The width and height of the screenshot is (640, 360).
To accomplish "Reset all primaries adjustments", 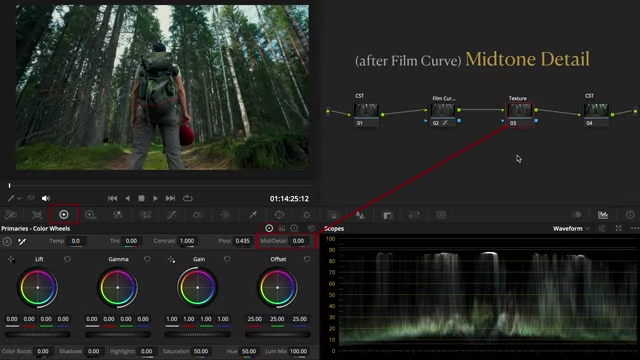I will [x=311, y=229].
